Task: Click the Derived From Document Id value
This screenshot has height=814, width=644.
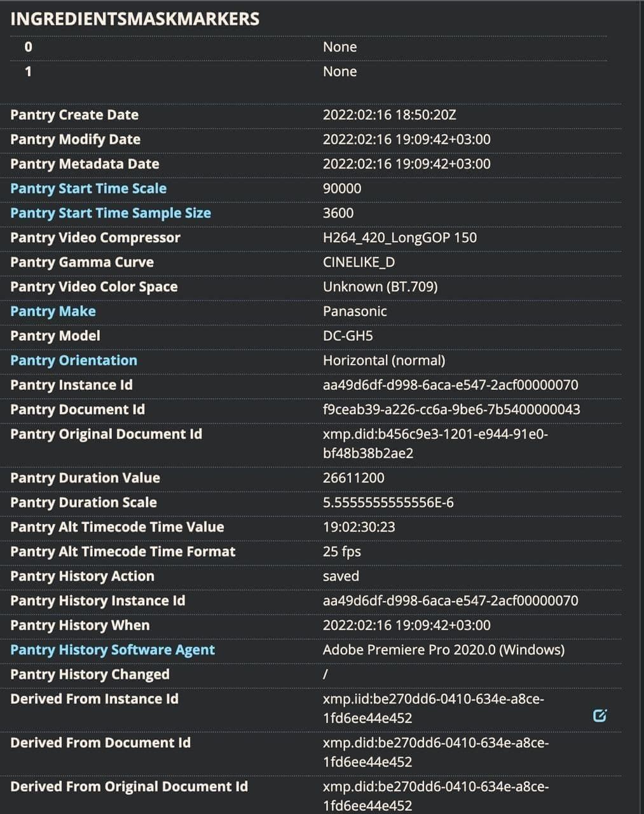Action: pos(435,752)
